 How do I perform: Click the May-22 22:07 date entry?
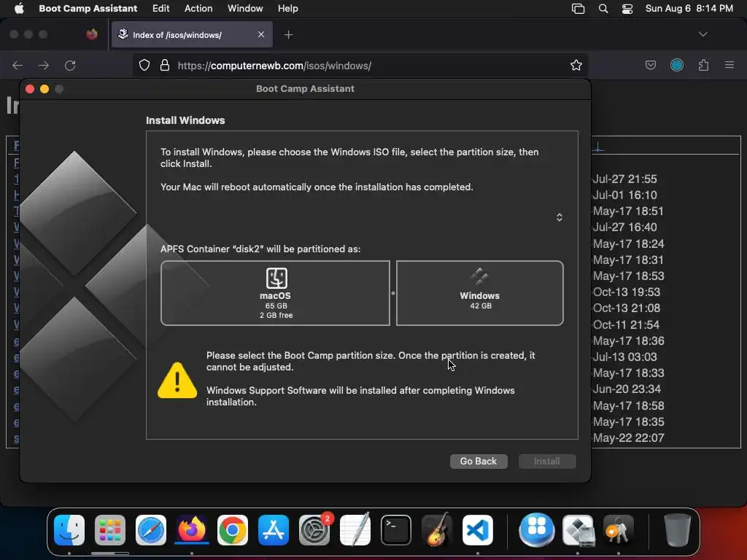click(x=628, y=437)
